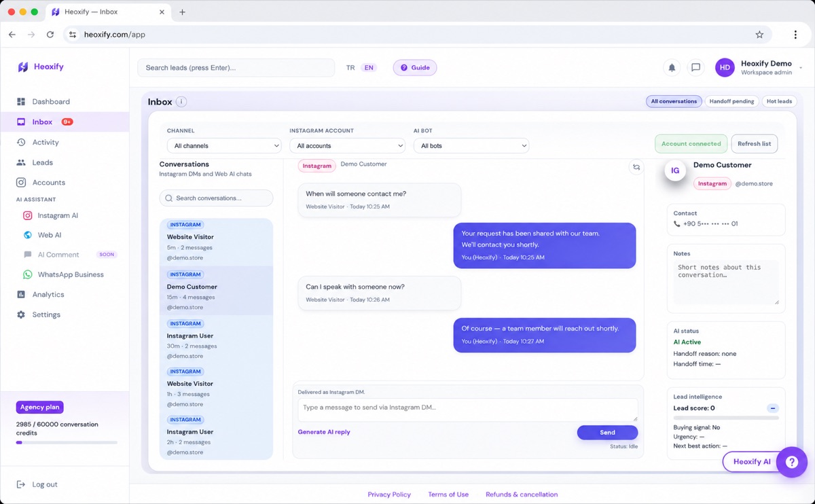Image resolution: width=815 pixels, height=504 pixels.
Task: Select the Inbox sidebar icon
Action: pos(21,122)
